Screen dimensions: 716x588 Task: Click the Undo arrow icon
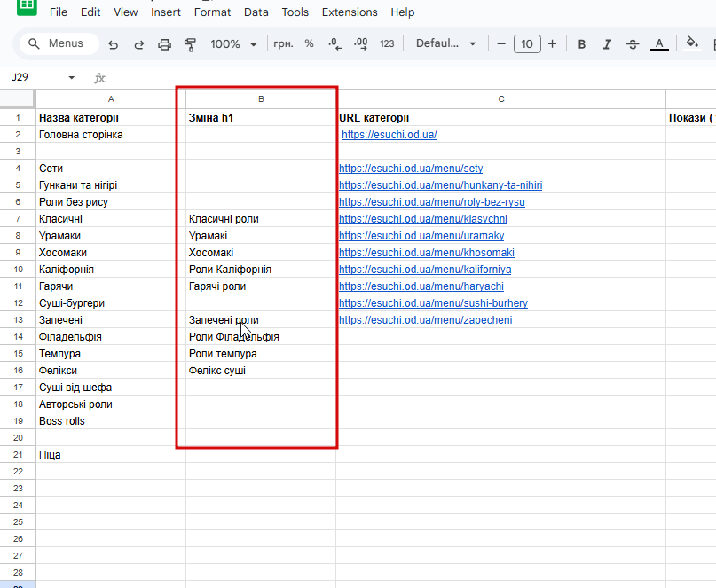pos(114,44)
